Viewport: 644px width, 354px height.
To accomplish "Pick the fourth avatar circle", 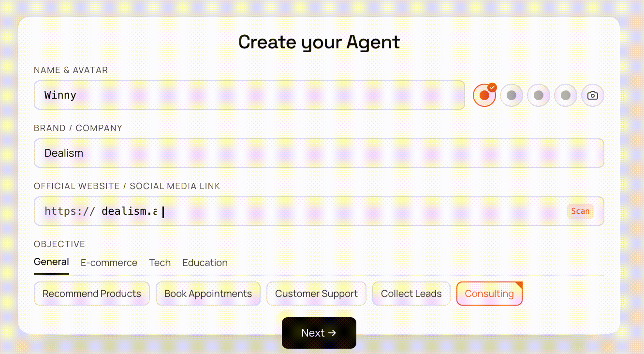I will (566, 95).
